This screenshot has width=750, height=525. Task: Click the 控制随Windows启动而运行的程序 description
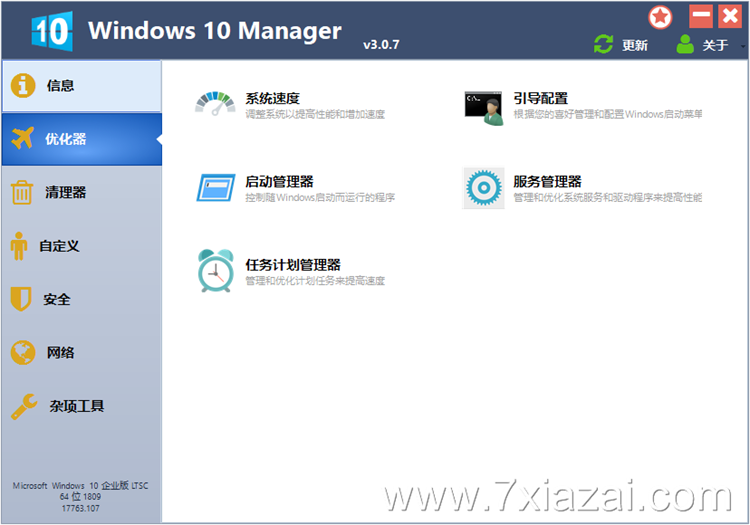tap(320, 197)
